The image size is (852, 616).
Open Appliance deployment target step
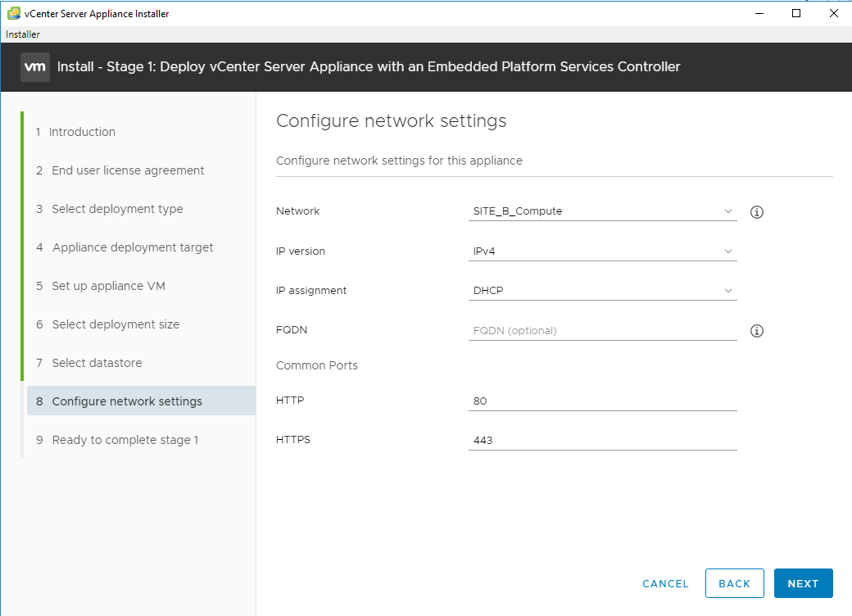pos(132,247)
